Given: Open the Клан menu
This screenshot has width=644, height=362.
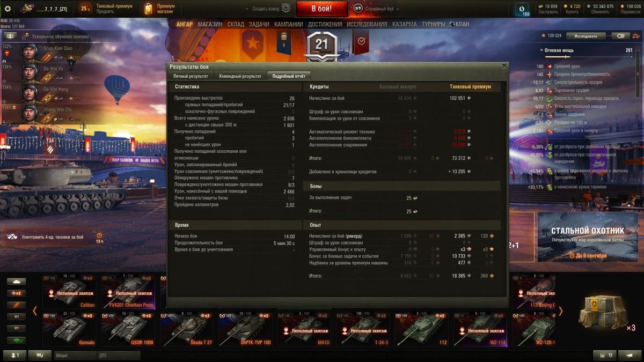Looking at the screenshot, I should (459, 24).
